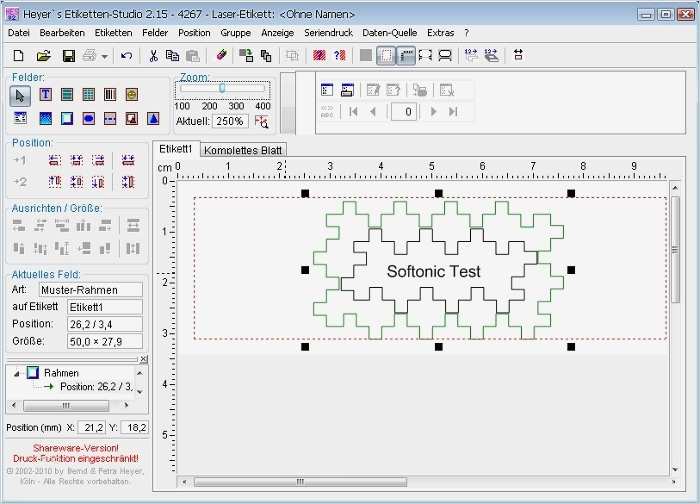Click the zoom slider handle
Viewport: 700px width, 504px height.
click(222, 88)
